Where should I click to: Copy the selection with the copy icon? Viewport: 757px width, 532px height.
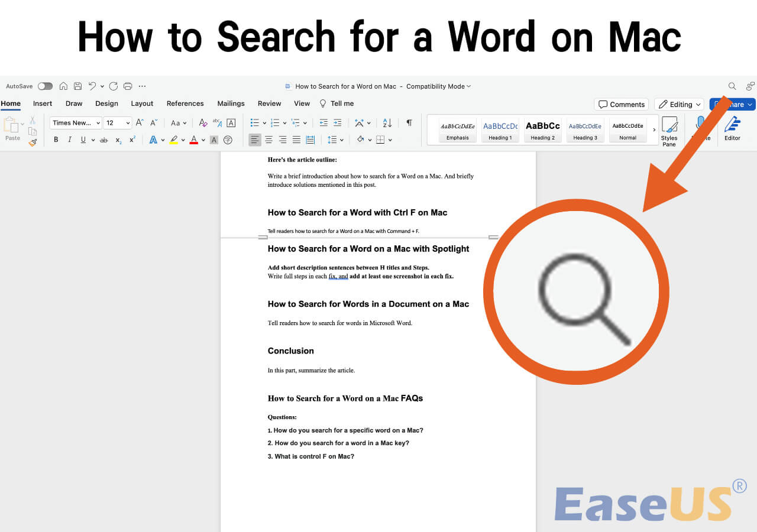point(33,131)
